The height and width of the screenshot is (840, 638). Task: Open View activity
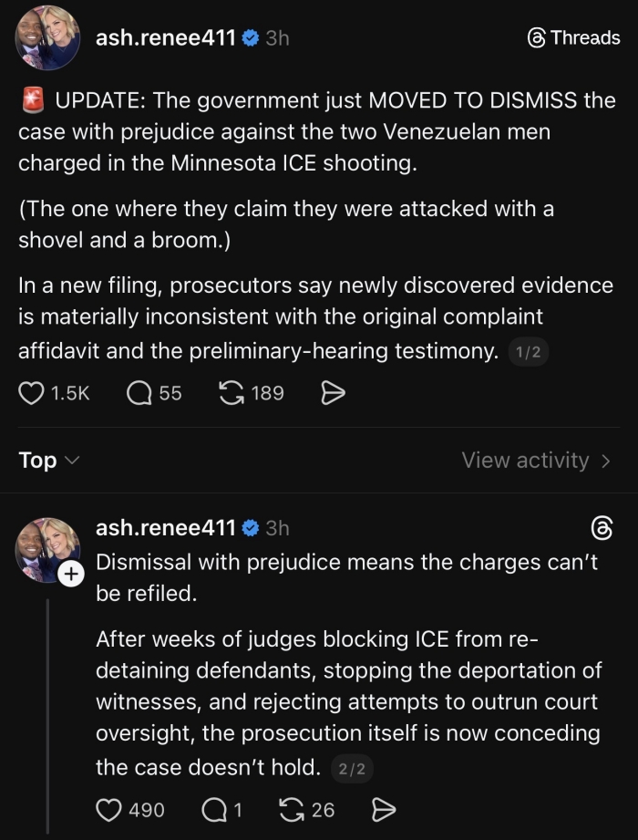point(535,461)
